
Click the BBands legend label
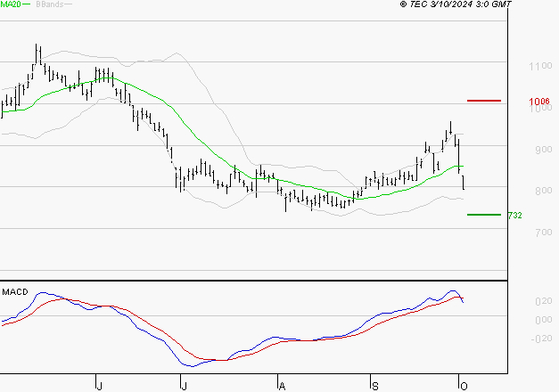point(50,4)
